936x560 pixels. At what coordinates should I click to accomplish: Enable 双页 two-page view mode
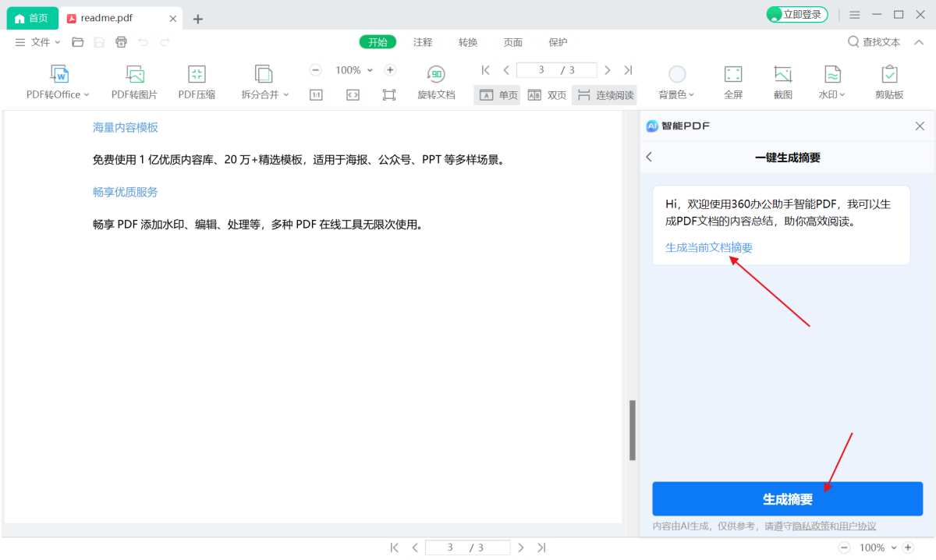pyautogui.click(x=546, y=94)
